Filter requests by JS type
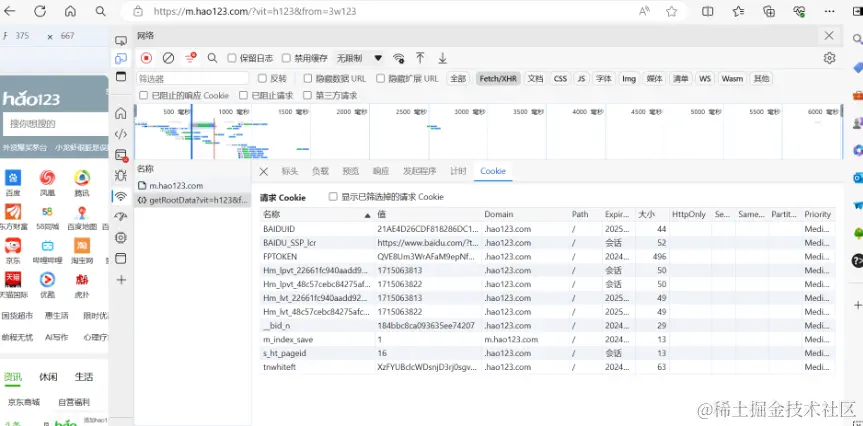 (x=581, y=79)
